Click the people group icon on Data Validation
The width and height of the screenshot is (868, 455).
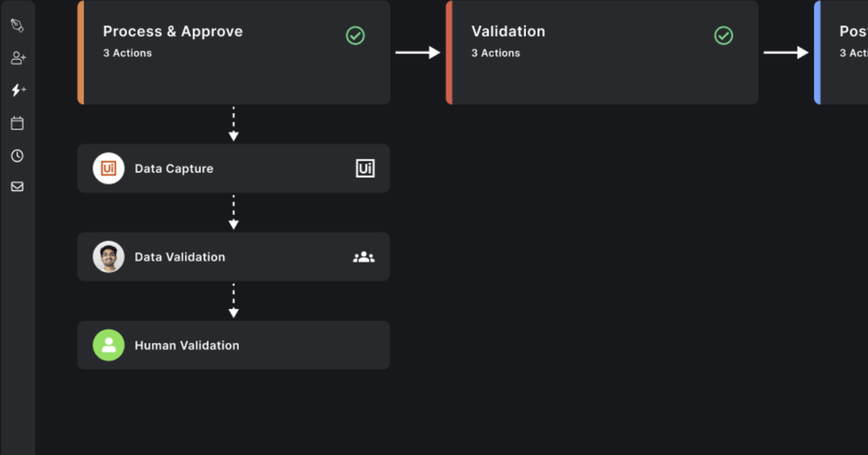tap(364, 257)
